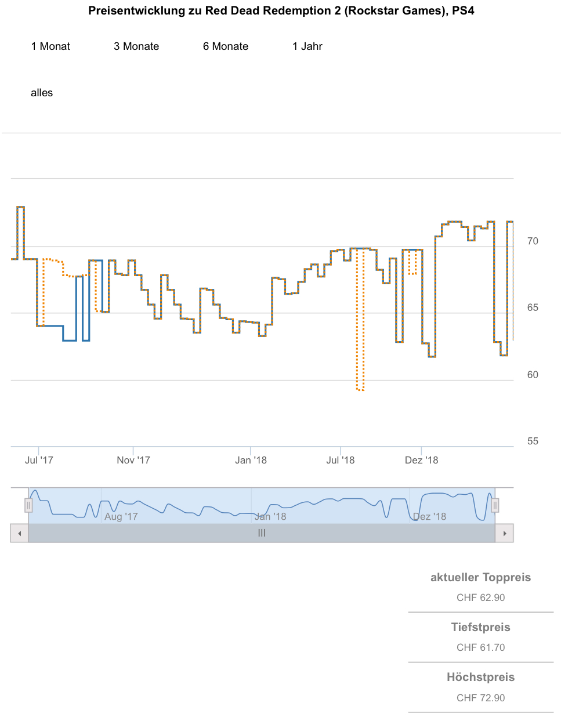Grab the left navigator range handle

(x=28, y=505)
